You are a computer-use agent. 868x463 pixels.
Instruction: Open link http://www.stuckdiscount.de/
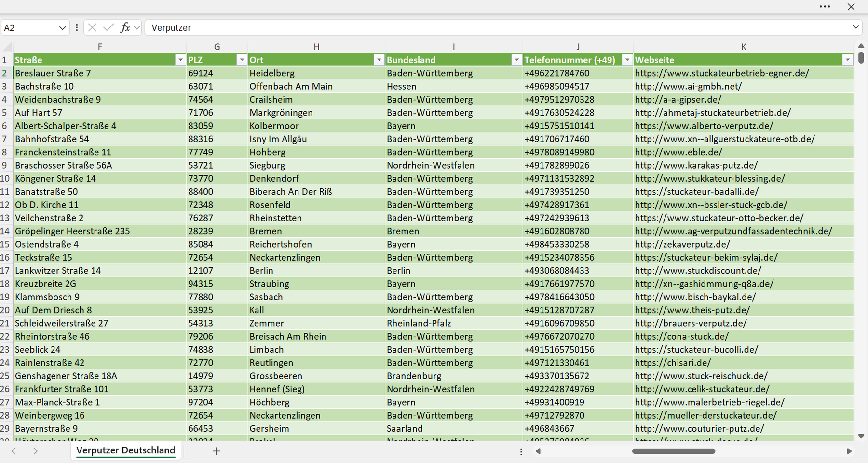[x=698, y=271]
